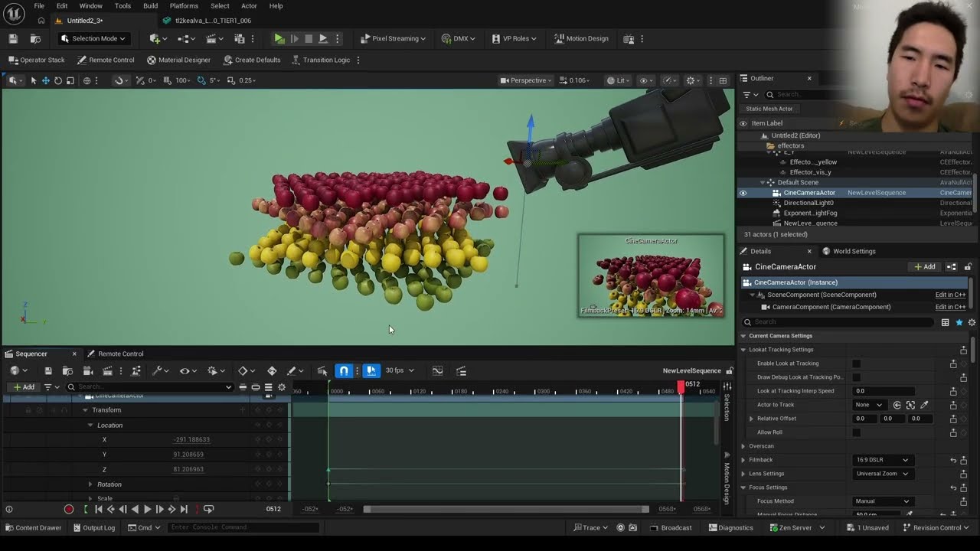This screenshot has height=551, width=980.
Task: Open the VP Roles dropdown
Action: (514, 38)
